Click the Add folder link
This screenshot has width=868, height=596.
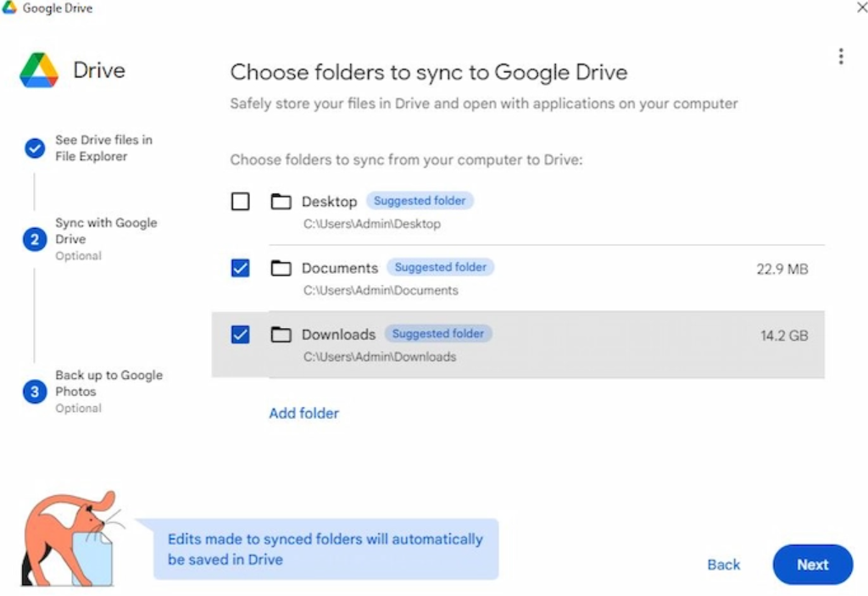pyautogui.click(x=303, y=413)
